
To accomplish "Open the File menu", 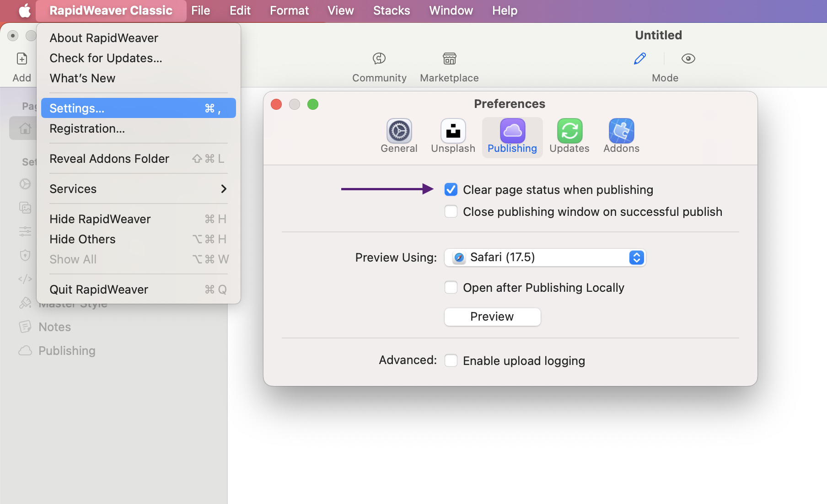I will click(201, 11).
